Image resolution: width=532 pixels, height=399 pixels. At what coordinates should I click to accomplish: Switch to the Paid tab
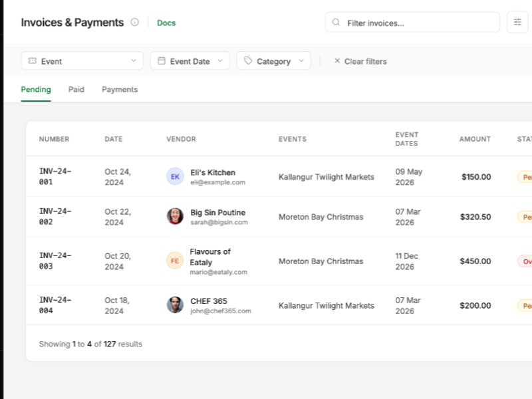(76, 89)
